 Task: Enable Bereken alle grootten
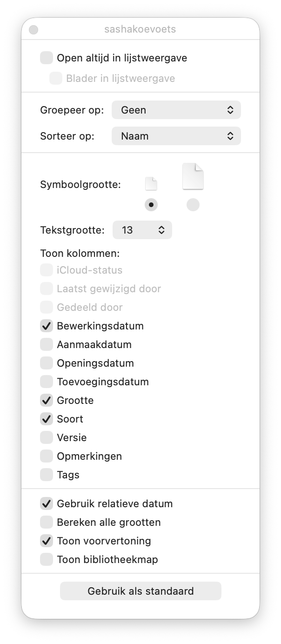(x=47, y=523)
